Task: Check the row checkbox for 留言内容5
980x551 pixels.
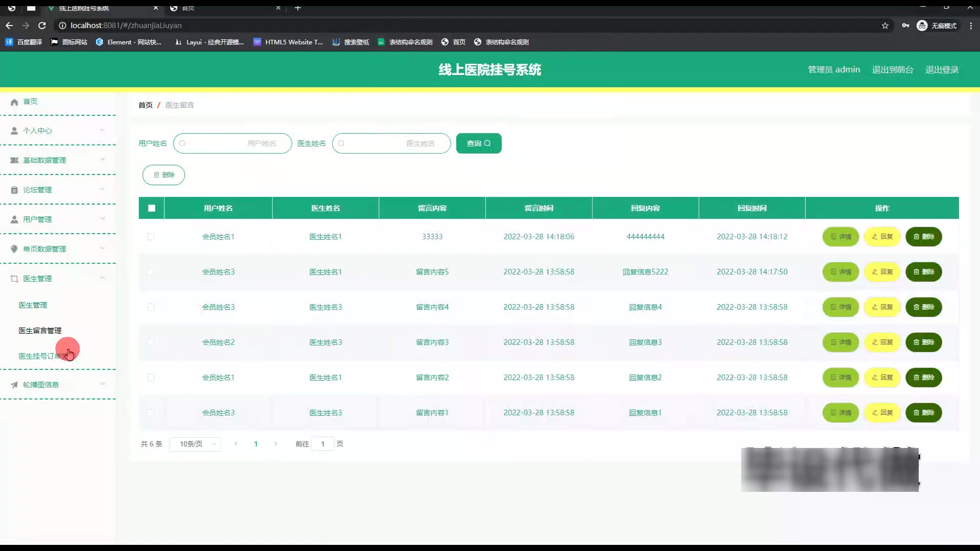Action: pyautogui.click(x=151, y=272)
